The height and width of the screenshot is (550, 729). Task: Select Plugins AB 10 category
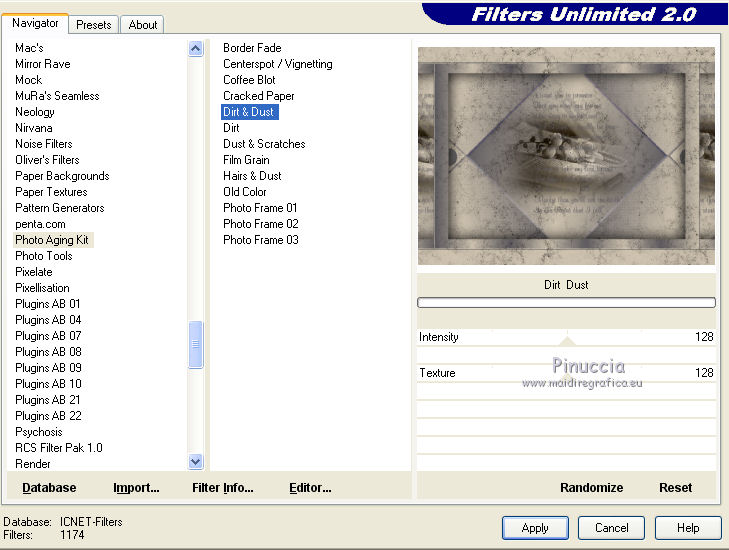tap(48, 384)
